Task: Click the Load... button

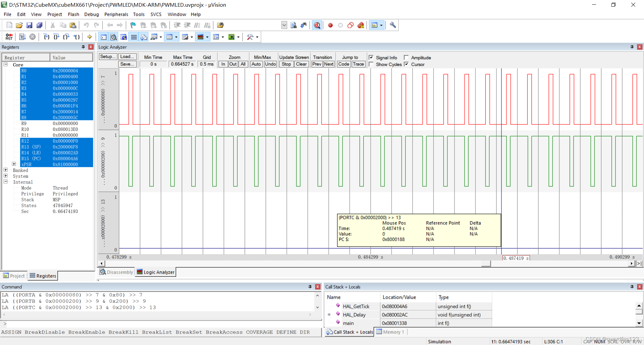Action: coord(127,57)
